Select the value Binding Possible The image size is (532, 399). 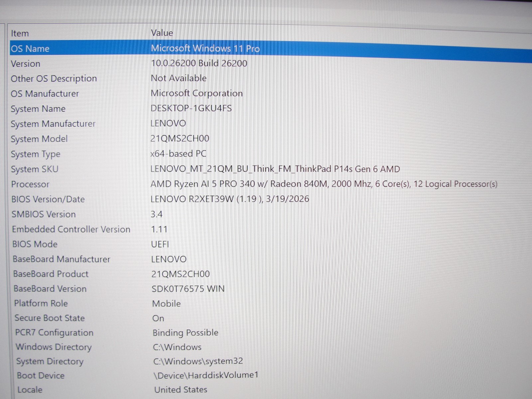coord(186,332)
